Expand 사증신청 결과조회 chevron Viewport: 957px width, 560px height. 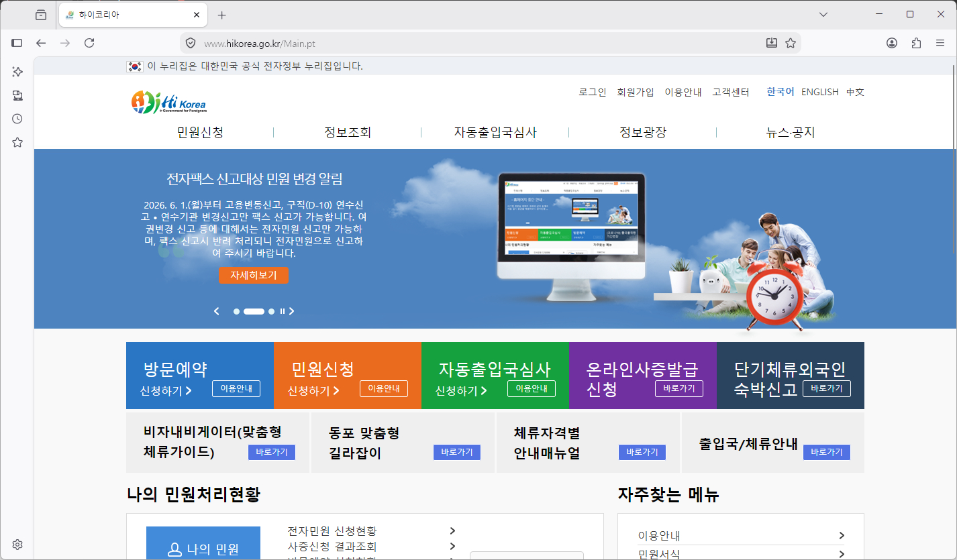click(453, 546)
